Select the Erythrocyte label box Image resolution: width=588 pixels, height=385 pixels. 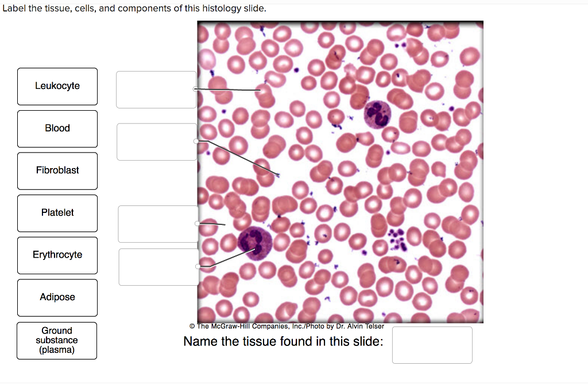[x=57, y=255]
